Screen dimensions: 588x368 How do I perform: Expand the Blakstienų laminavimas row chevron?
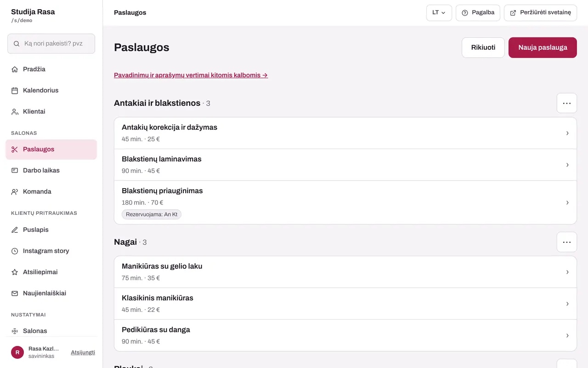pyautogui.click(x=567, y=165)
